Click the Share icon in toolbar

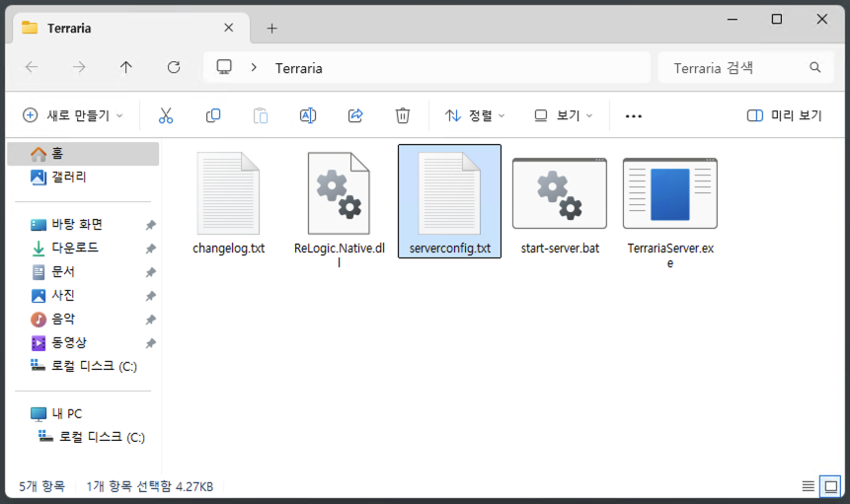[355, 115]
